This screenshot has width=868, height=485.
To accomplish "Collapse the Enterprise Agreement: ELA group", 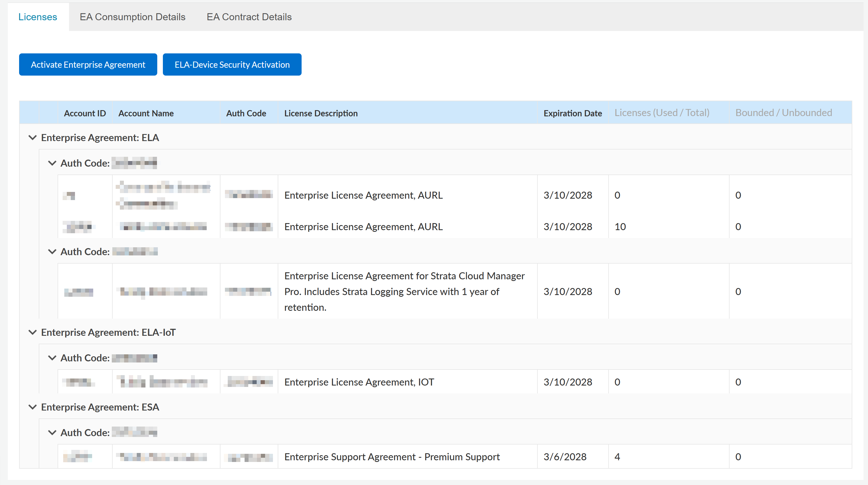I will pos(32,138).
